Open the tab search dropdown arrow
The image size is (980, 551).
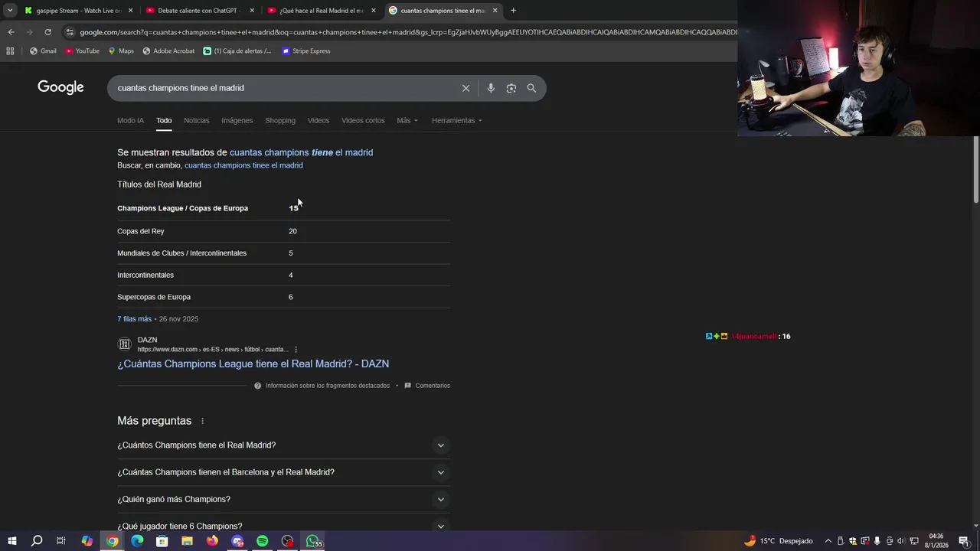tap(10, 11)
